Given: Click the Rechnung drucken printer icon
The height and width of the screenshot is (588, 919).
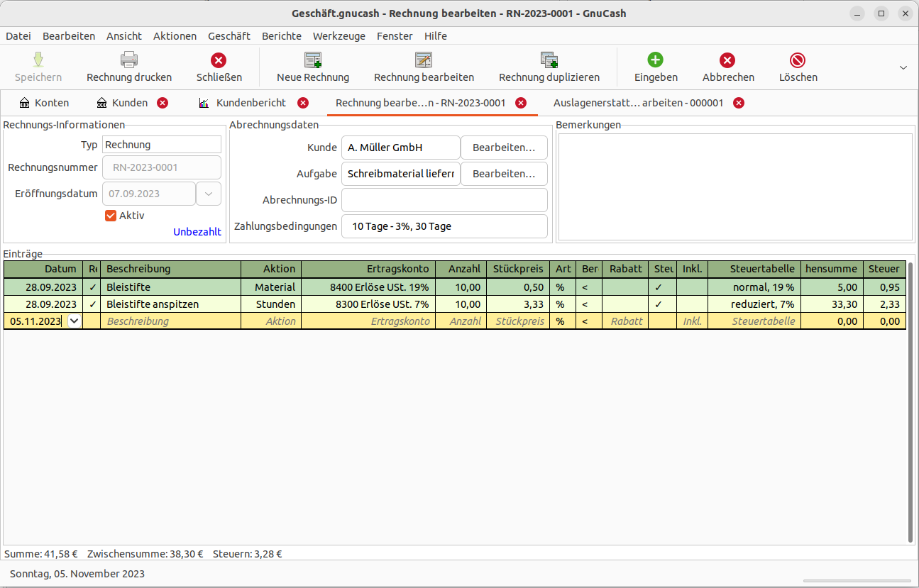Looking at the screenshot, I should click(x=128, y=60).
